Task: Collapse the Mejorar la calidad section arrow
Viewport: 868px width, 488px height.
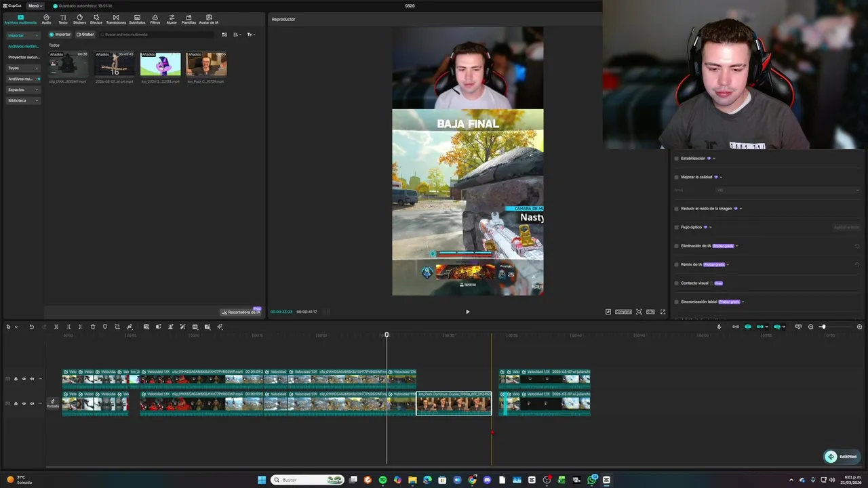Action: pos(721,177)
